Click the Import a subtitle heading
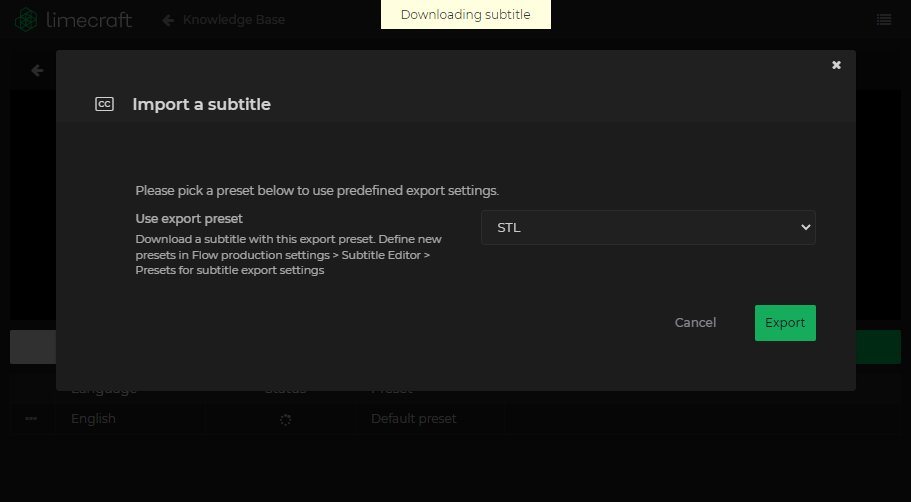Screen dimensions: 911x502 coord(202,105)
